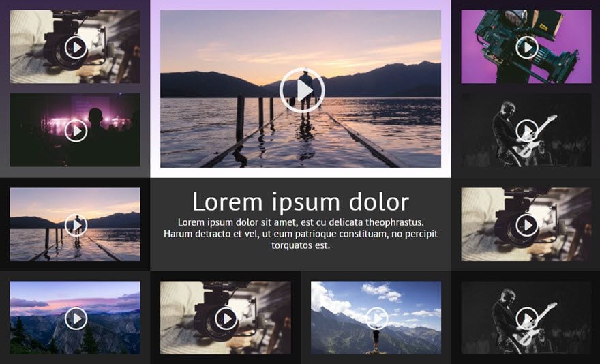
Task: Select the blue sky and clouds mountain thumbnail
Action: tap(376, 318)
